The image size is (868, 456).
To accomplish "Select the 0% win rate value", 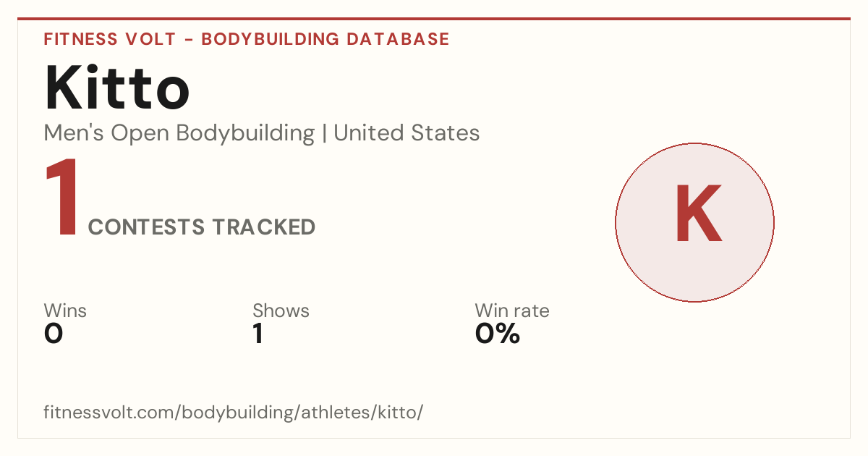I will click(x=498, y=334).
